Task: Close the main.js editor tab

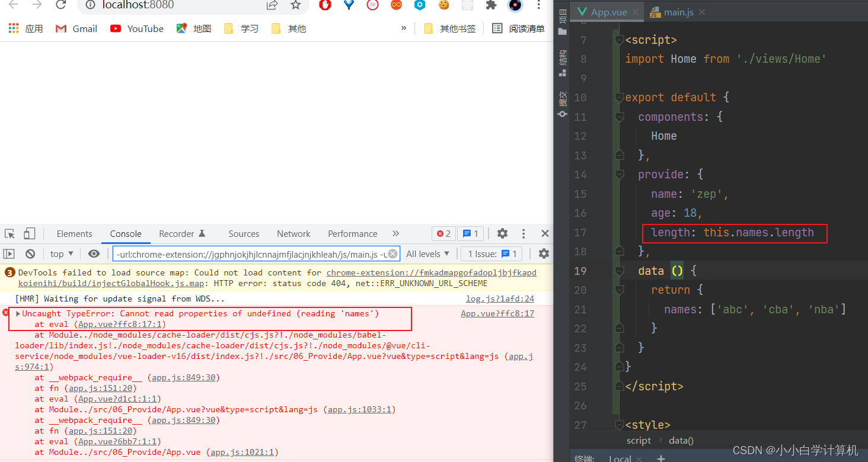Action: (x=702, y=12)
